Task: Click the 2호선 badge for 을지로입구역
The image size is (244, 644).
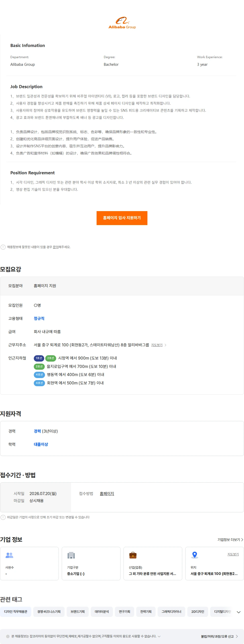Action: tap(39, 367)
